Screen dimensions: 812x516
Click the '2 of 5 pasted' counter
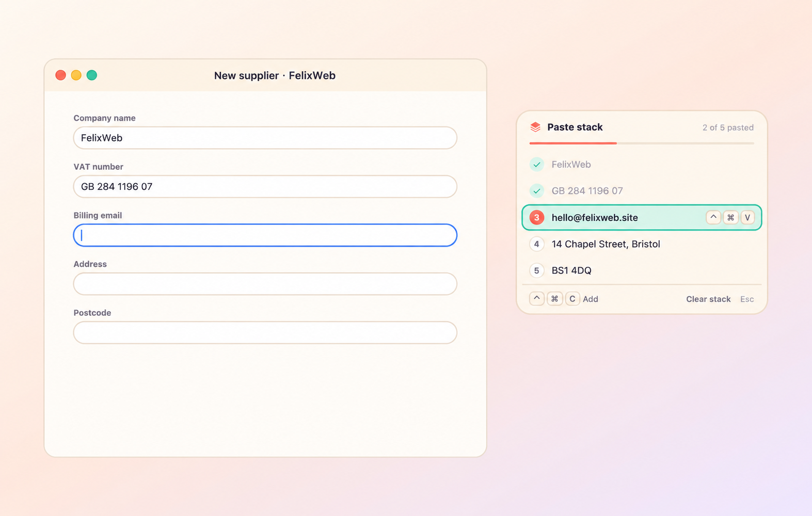click(728, 127)
